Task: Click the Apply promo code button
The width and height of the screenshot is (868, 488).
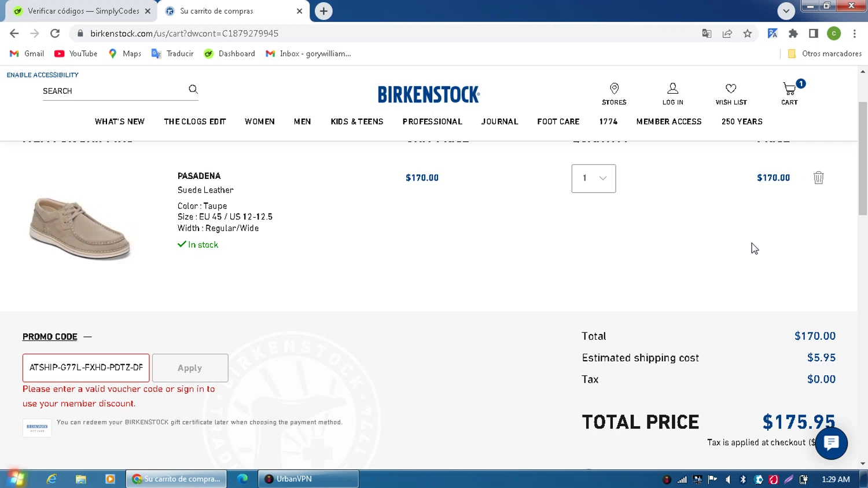Action: 190,368
